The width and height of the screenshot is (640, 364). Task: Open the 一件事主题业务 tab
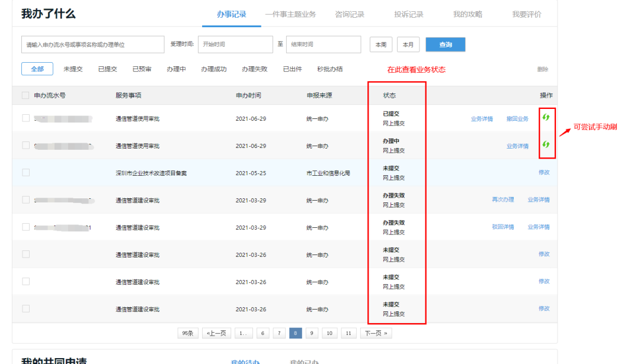click(x=290, y=14)
